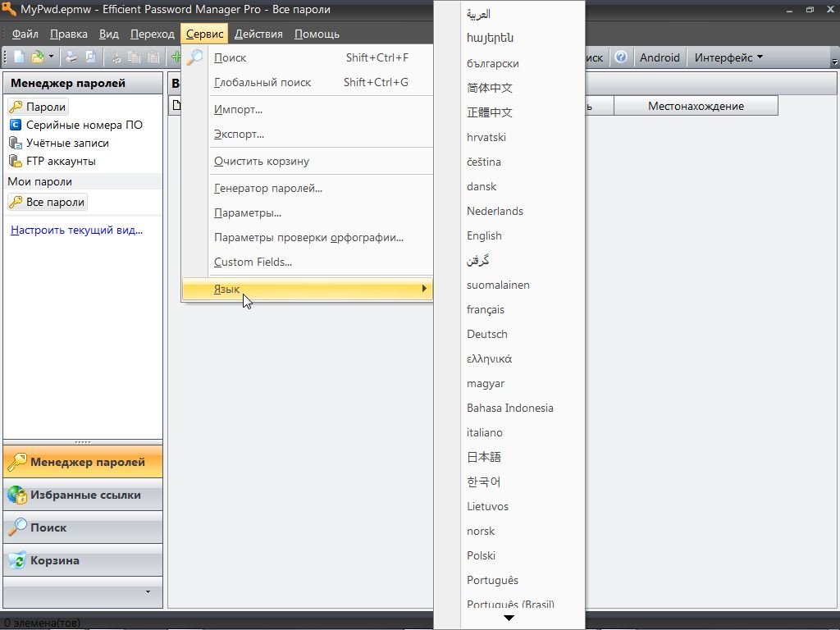Open the Действия menu
Screen dimensions: 840x630
[x=258, y=34]
